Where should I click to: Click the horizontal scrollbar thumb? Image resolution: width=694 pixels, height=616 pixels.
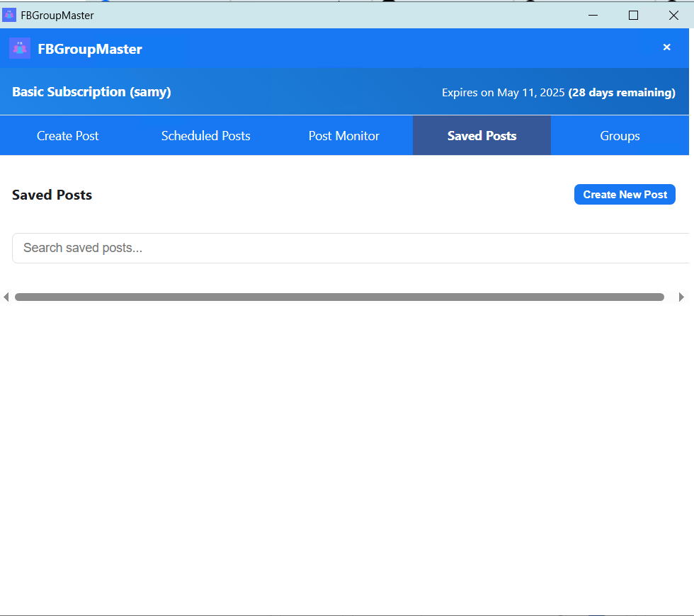click(339, 297)
